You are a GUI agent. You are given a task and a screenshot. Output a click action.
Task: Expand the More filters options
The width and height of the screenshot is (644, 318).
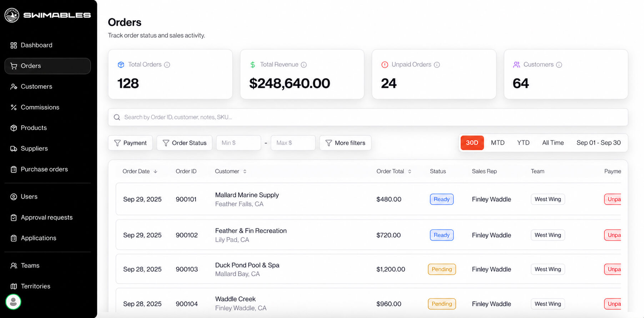(x=345, y=143)
